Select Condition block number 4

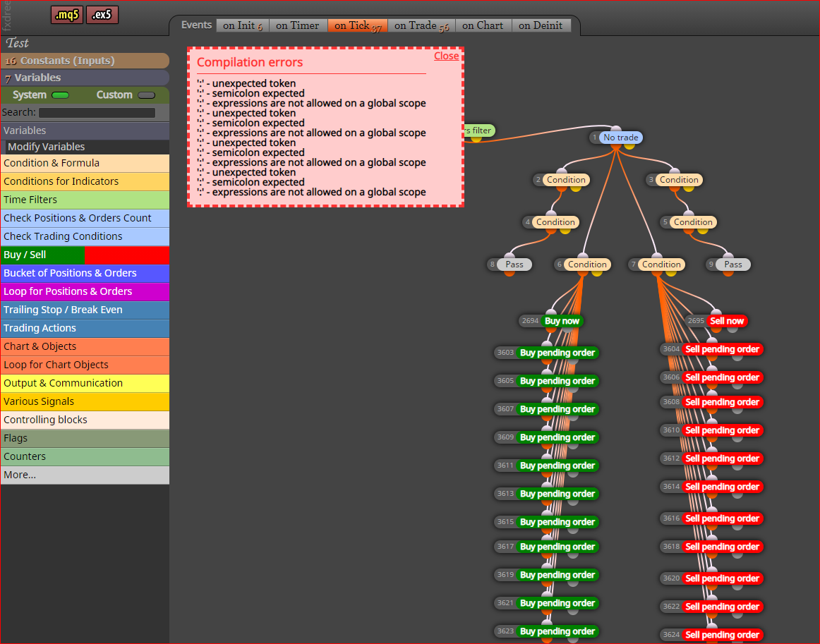(x=555, y=222)
